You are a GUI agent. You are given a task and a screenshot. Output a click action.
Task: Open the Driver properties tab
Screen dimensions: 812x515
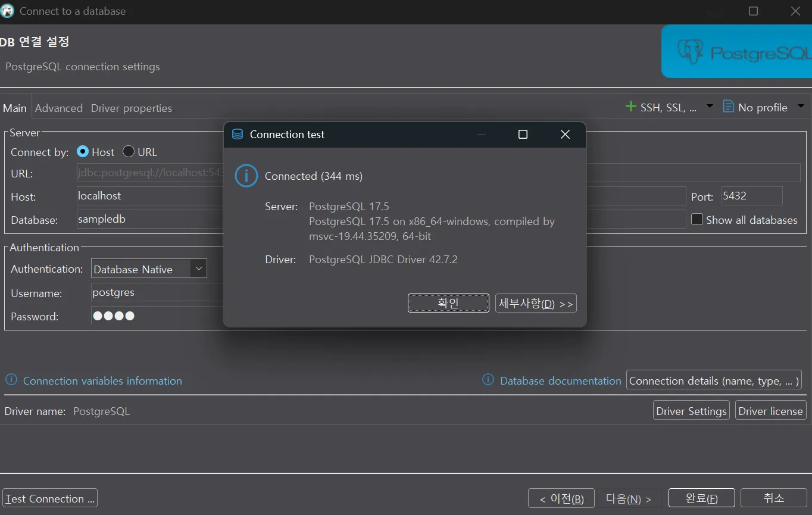(x=132, y=108)
